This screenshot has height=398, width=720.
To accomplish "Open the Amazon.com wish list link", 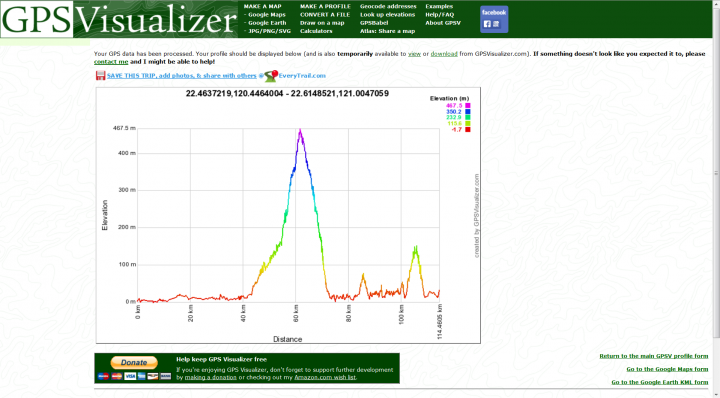I will [325, 377].
